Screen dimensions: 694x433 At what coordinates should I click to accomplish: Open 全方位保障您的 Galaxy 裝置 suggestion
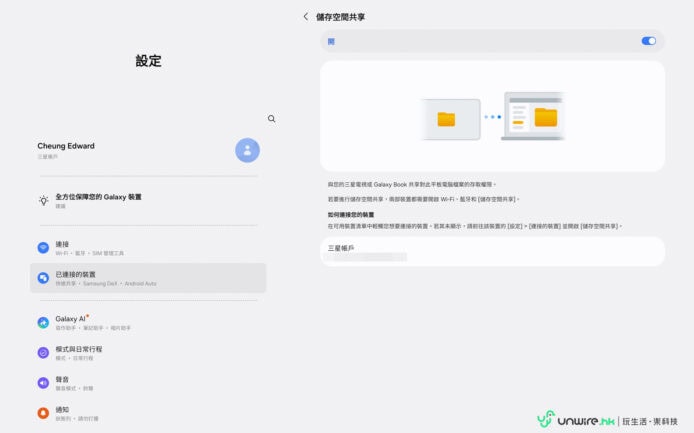coord(148,201)
